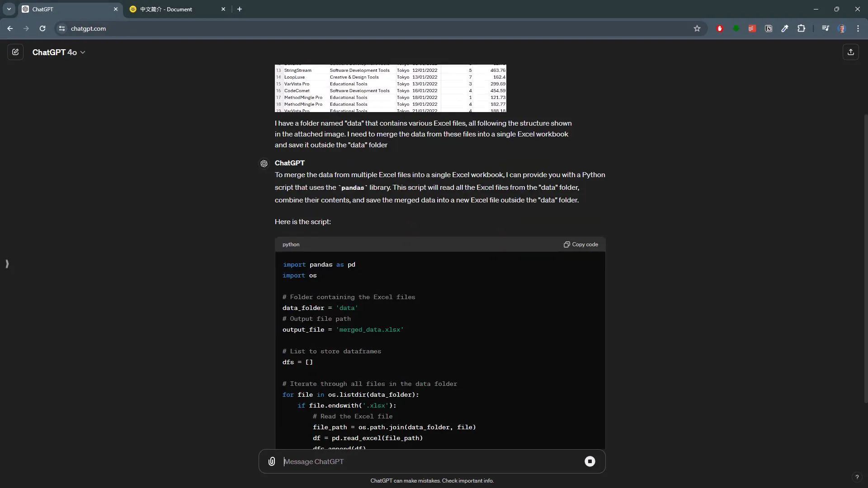Click the share conversation icon

(851, 52)
